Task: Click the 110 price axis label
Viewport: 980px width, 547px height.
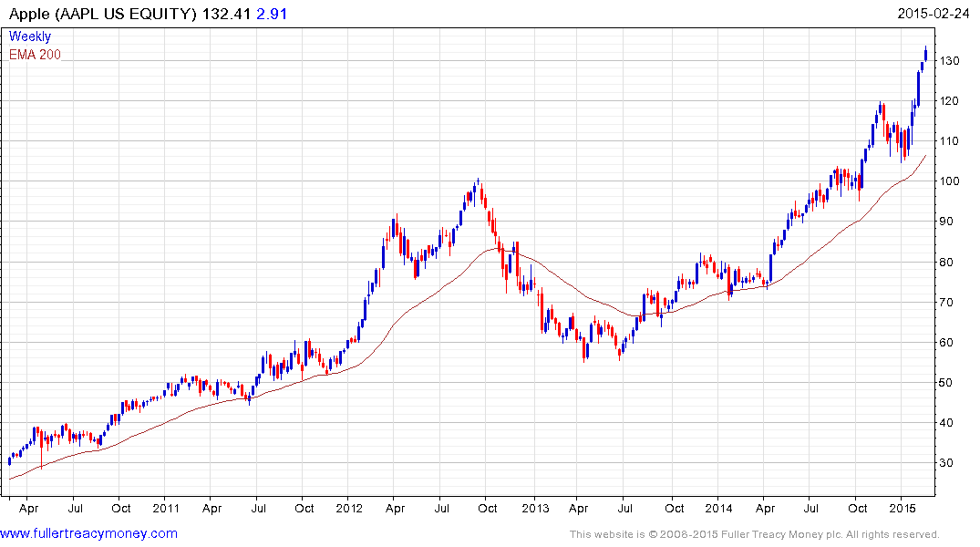Action: pos(949,141)
